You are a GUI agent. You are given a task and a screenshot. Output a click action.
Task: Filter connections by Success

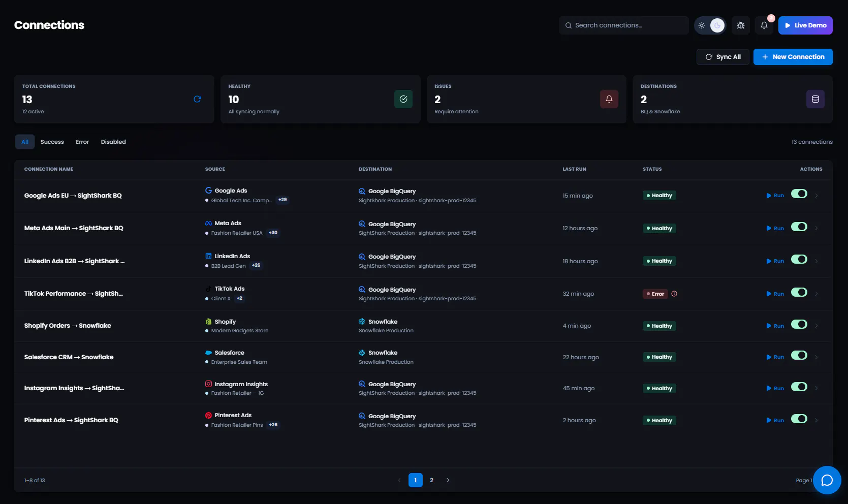[52, 142]
